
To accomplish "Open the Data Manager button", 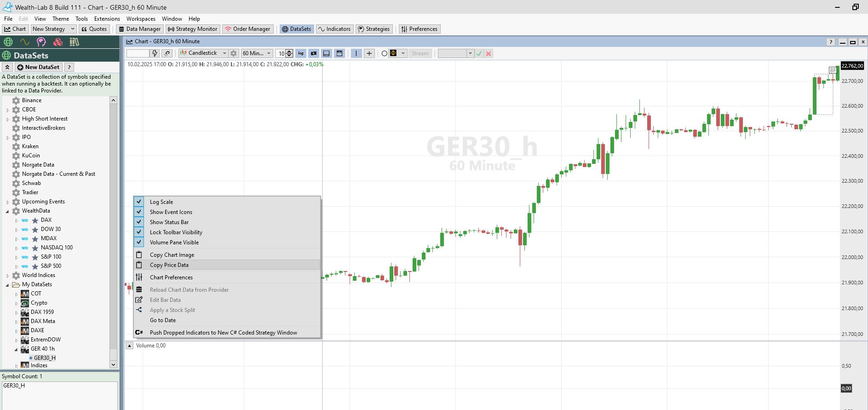I will (x=139, y=29).
